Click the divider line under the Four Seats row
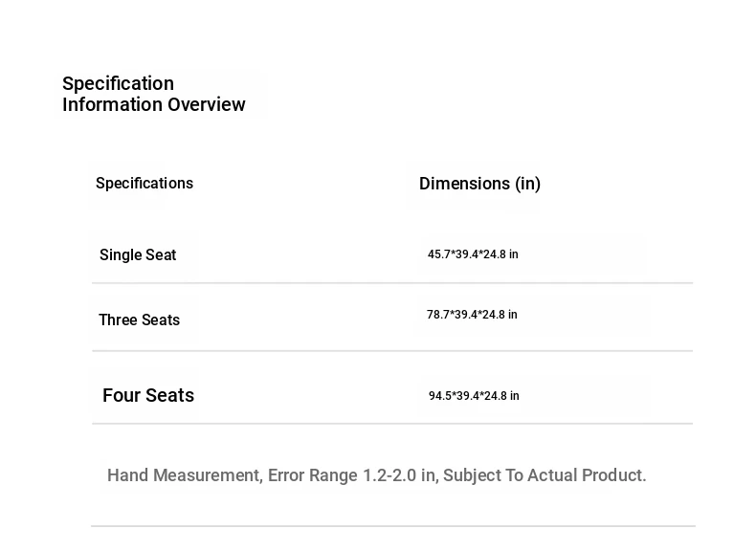The image size is (756, 551). pyautogui.click(x=392, y=424)
